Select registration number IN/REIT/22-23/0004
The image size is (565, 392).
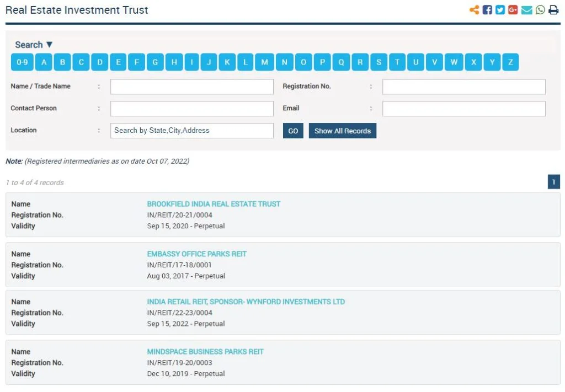[179, 313]
